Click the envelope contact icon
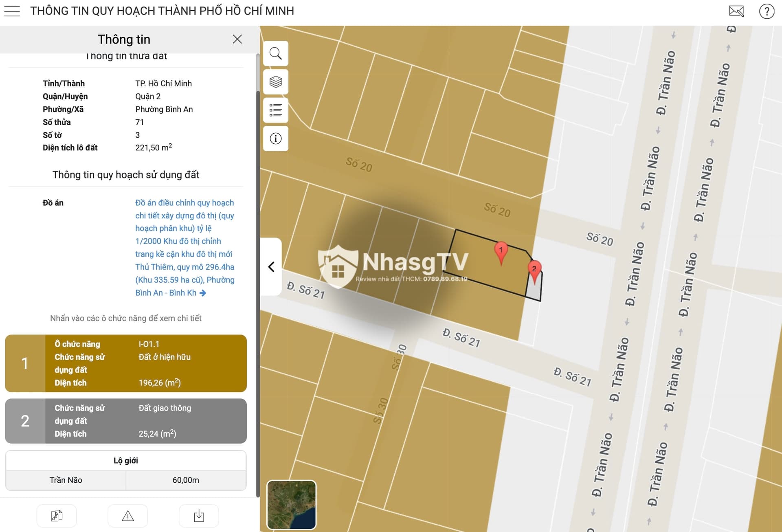 pos(736,11)
